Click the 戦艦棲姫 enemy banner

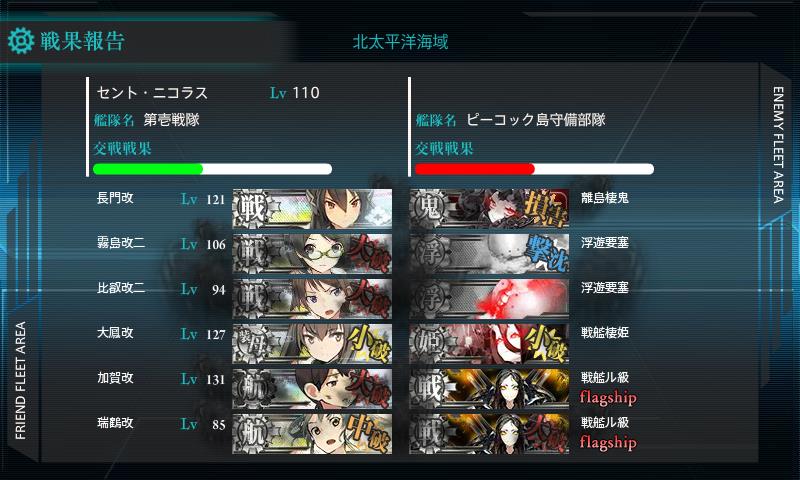point(489,343)
